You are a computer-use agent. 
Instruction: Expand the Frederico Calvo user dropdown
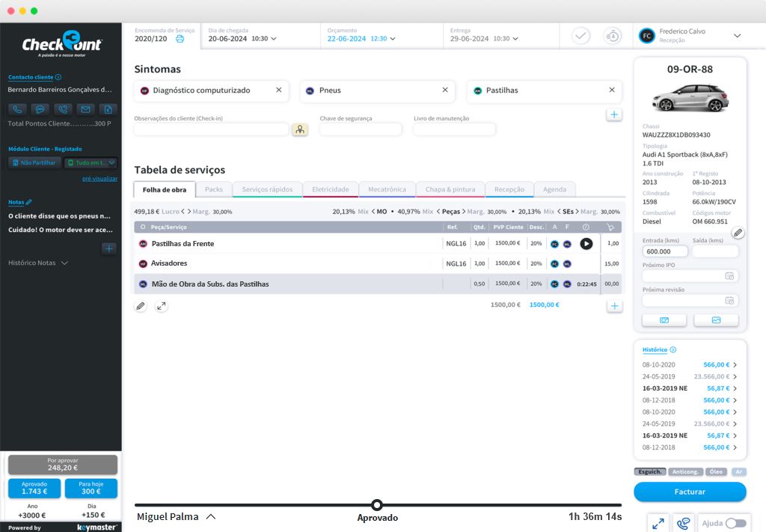point(737,35)
